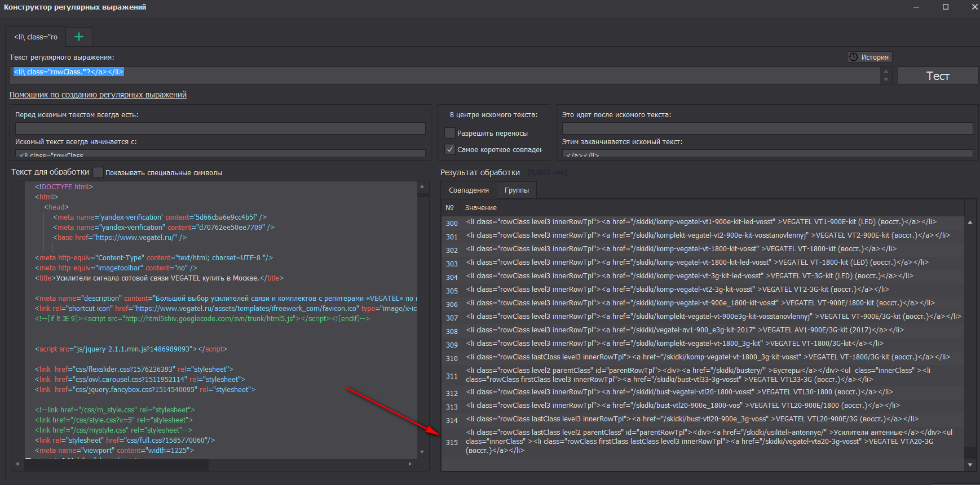Uncheck Самое короткое совпадение option

(450, 149)
